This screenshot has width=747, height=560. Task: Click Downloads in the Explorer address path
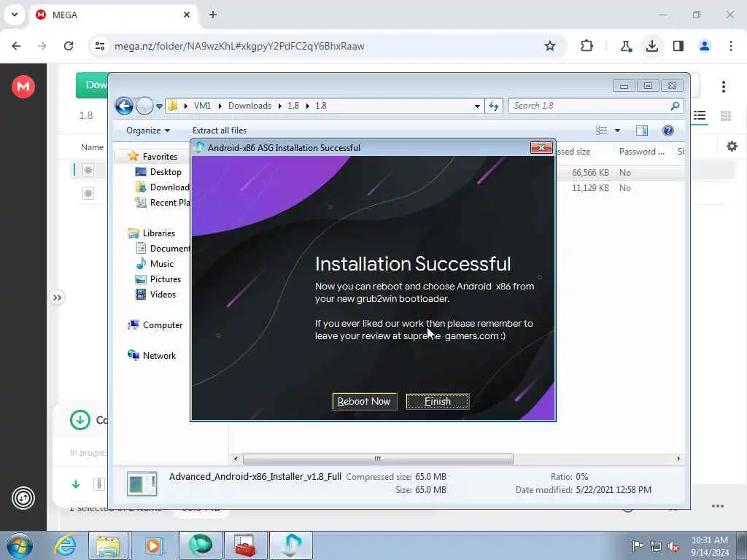[249, 106]
